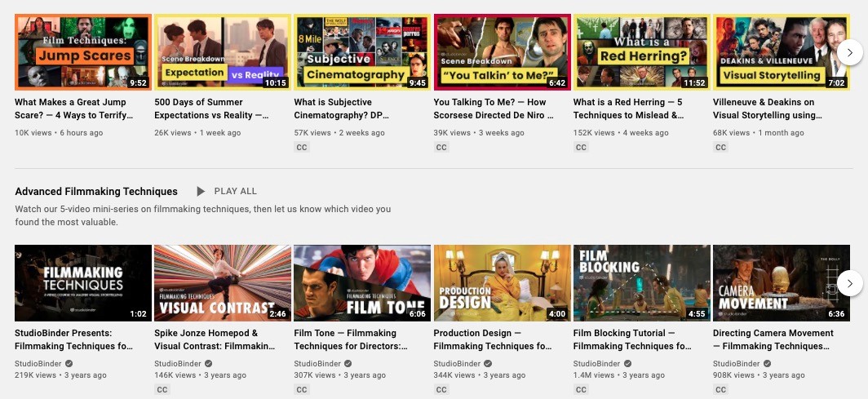Click "26K views • 1 week ago" text
Viewport: 868px width, 399px height.
[197, 133]
